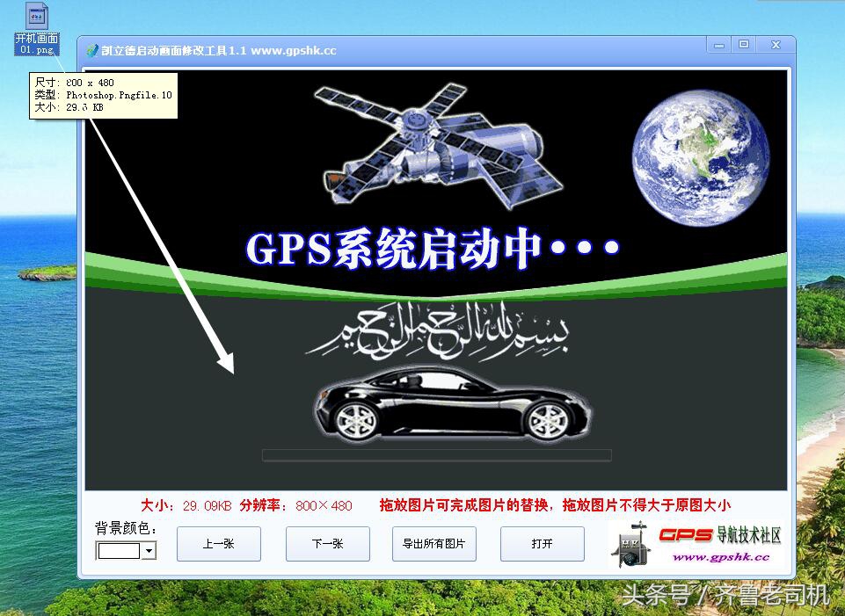This screenshot has height=616, width=845.
Task: Click the GPS robot logo at bottom right
Action: click(x=633, y=542)
